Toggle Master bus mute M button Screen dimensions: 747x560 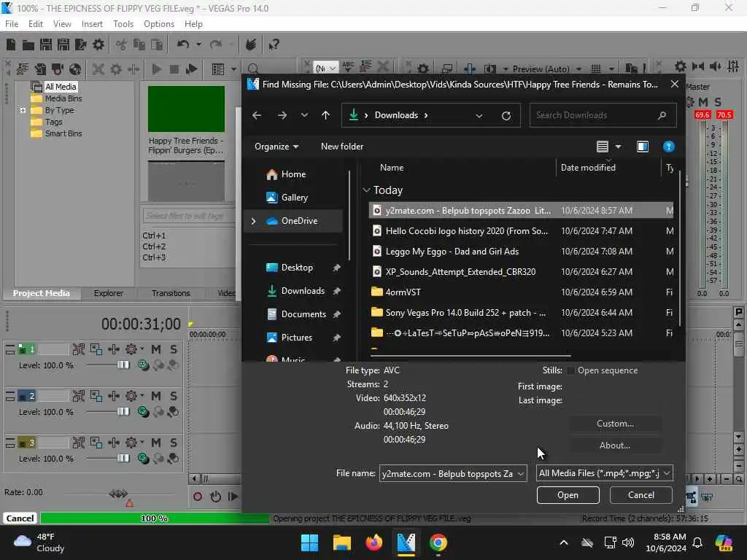tap(703, 102)
